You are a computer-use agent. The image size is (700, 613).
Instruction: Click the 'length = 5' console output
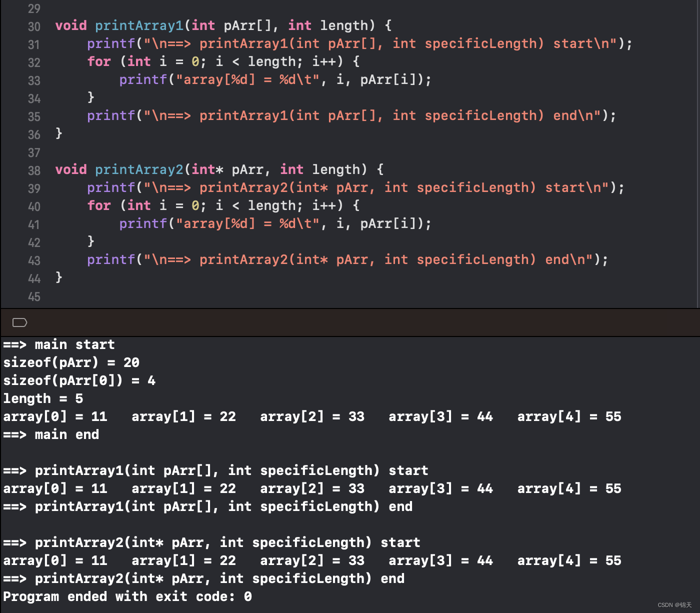[x=43, y=398]
